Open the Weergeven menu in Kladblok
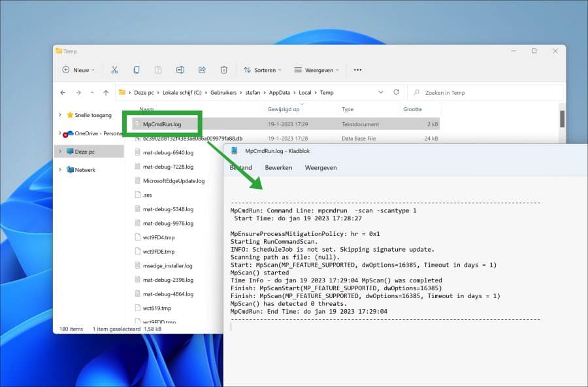 coord(321,168)
